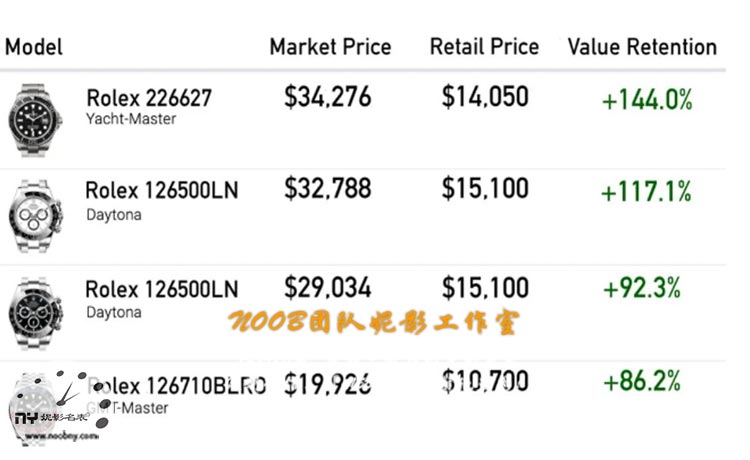
Task: Sort by Value Retention column header
Action: tap(642, 47)
